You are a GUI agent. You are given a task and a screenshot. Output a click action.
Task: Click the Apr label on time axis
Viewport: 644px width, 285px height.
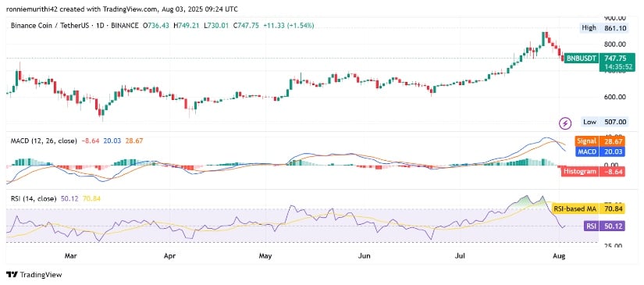click(169, 256)
